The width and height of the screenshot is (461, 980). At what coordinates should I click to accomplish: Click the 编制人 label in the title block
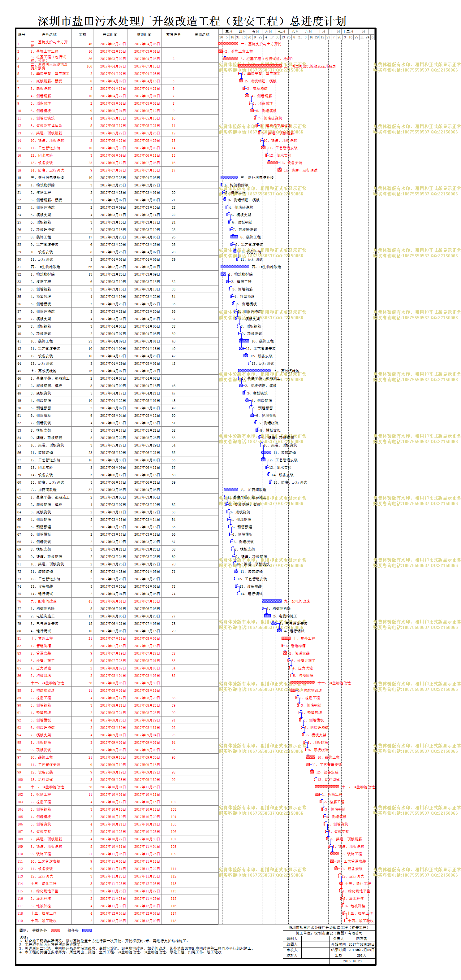click(292, 939)
